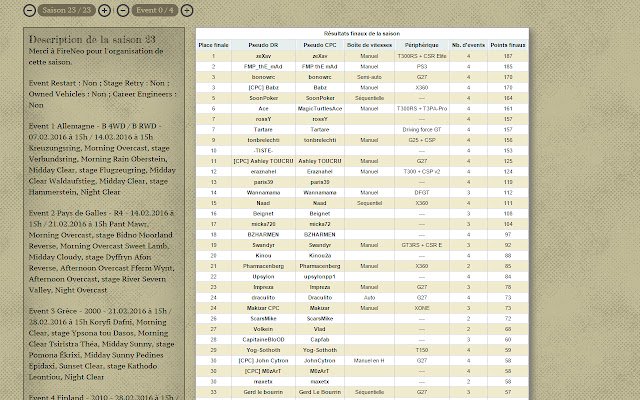Select Merci à FireNeo organisation text
This screenshot has width=640, height=400.
click(96, 56)
